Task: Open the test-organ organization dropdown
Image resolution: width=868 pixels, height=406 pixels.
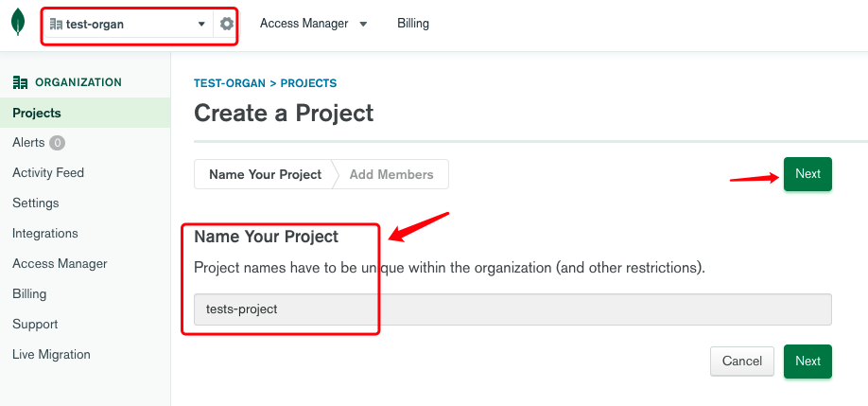Action: (x=128, y=24)
